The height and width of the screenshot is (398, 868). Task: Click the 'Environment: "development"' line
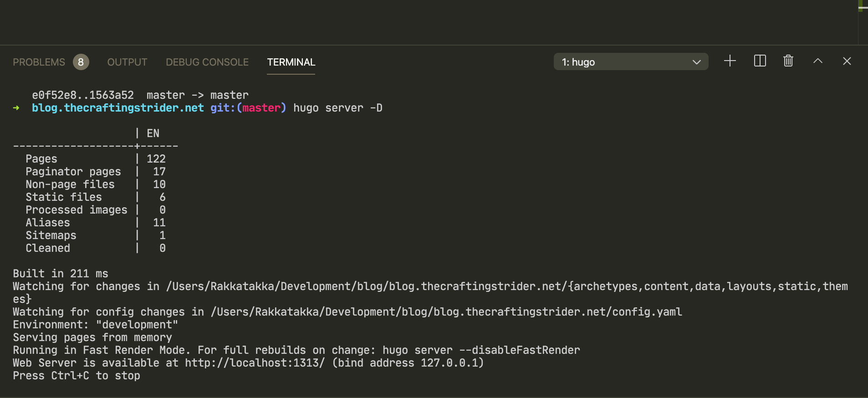click(x=96, y=325)
